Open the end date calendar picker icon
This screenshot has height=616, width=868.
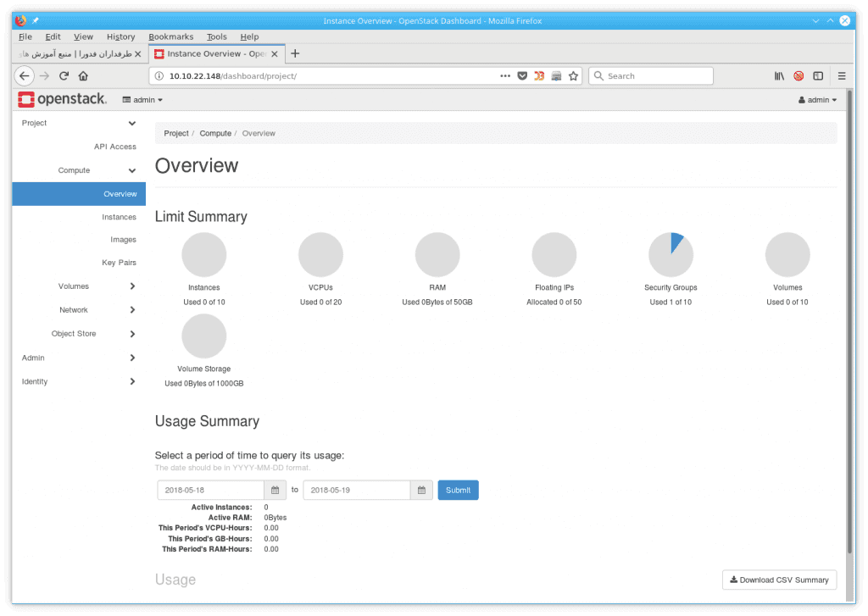pyautogui.click(x=421, y=490)
